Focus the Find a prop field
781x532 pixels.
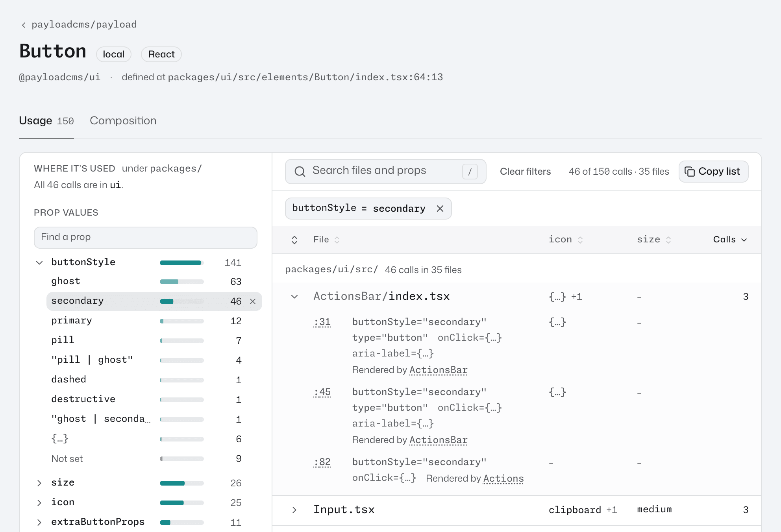click(x=146, y=237)
